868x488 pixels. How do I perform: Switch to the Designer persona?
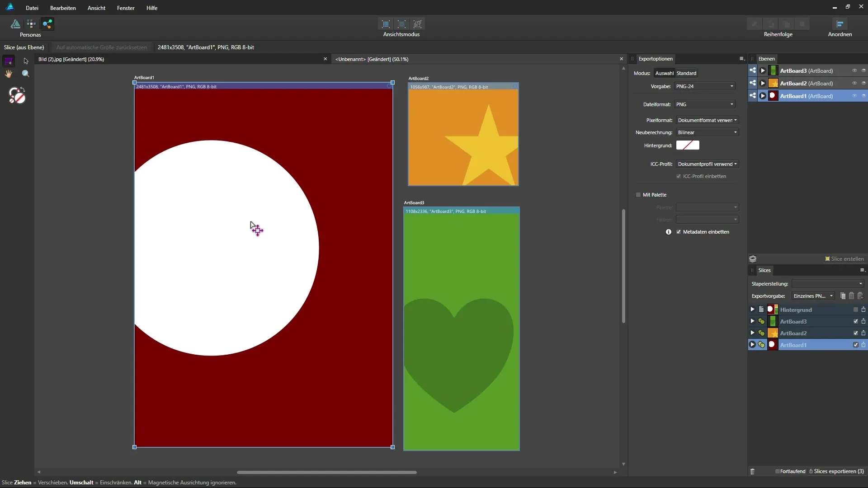click(x=15, y=24)
